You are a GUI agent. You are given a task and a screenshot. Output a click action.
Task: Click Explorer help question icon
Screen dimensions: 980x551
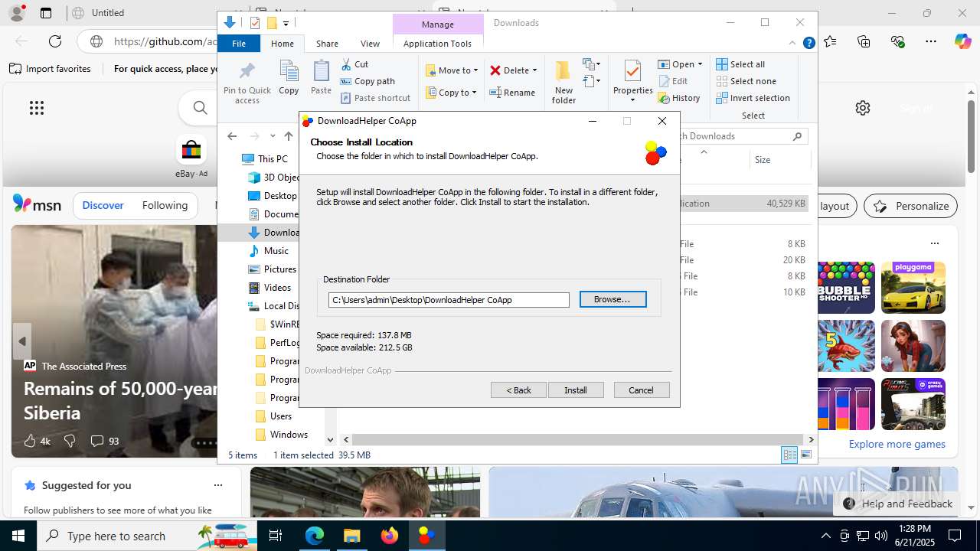[x=808, y=44]
